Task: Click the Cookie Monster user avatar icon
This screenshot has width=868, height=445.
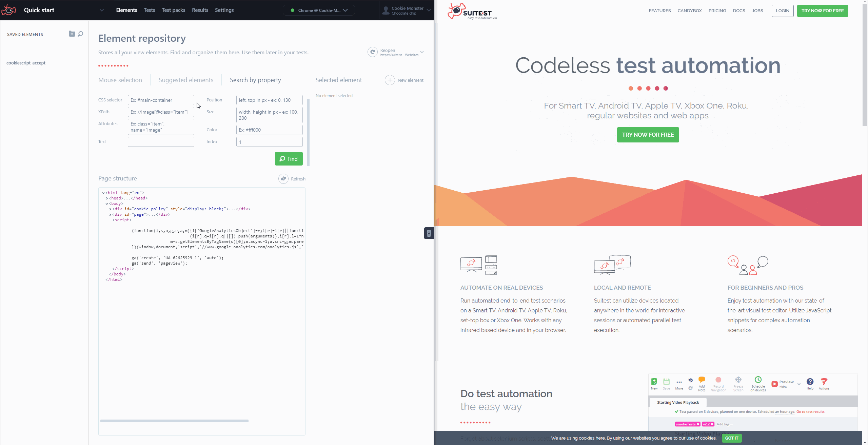Action: pos(386,11)
